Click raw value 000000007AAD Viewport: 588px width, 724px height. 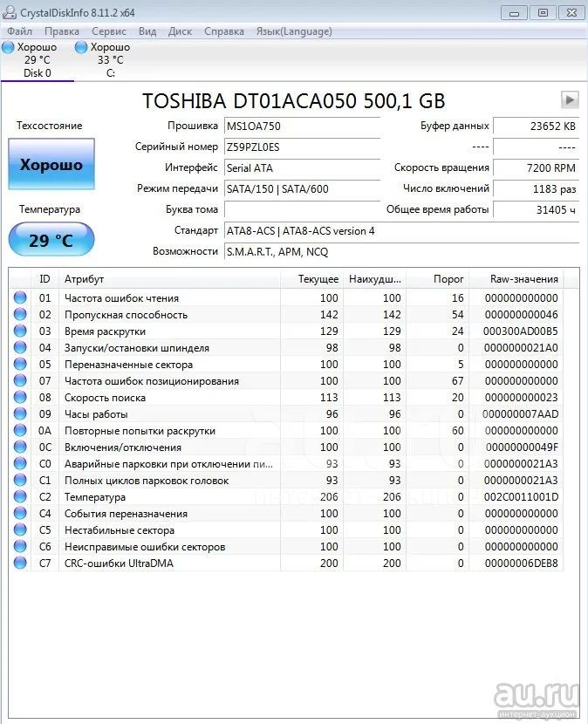[521, 413]
